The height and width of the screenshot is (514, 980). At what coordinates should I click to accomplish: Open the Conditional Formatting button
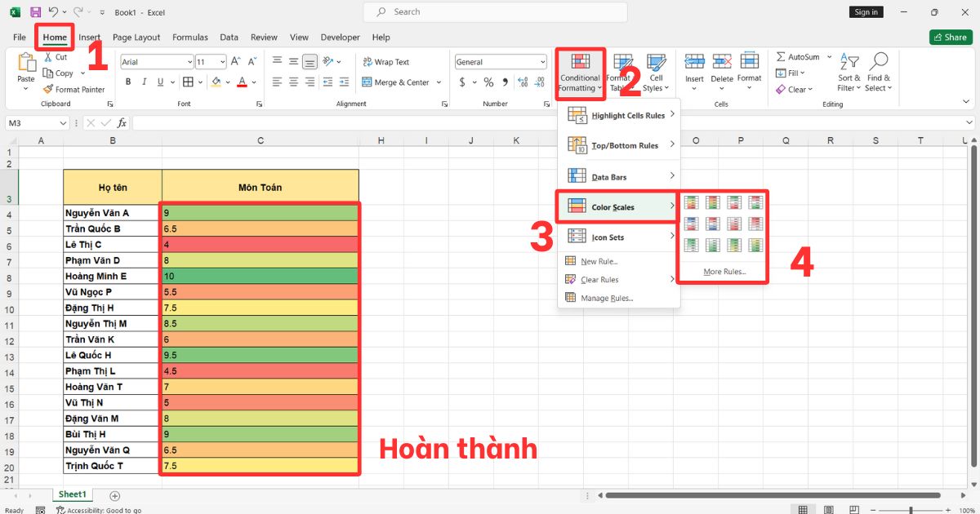[580, 73]
